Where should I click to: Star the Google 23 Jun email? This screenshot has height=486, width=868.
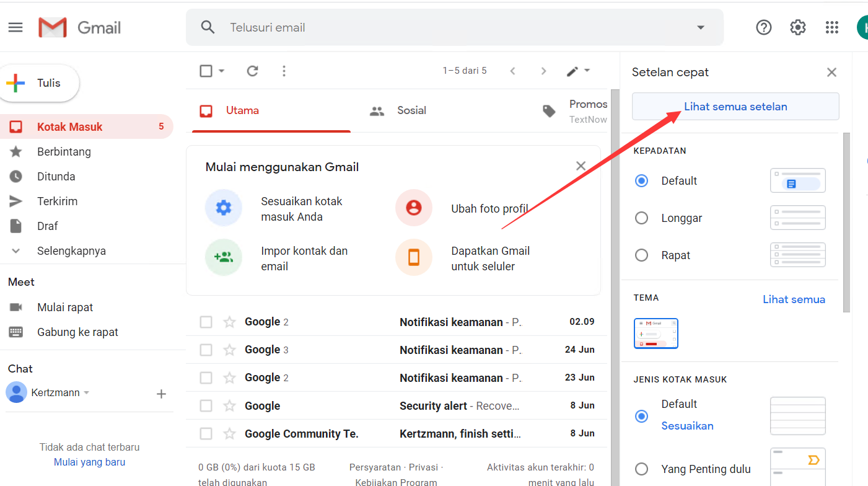230,378
